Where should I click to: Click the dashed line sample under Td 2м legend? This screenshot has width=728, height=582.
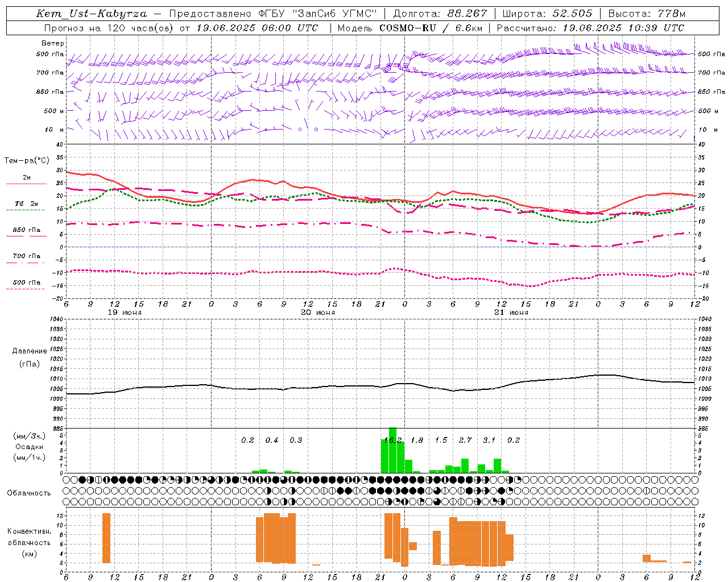[x=25, y=210]
